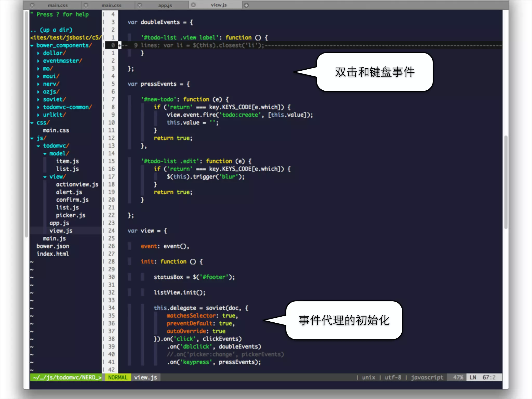Collapse the view/ folder arrow
Image resolution: width=532 pixels, height=399 pixels.
(45, 177)
